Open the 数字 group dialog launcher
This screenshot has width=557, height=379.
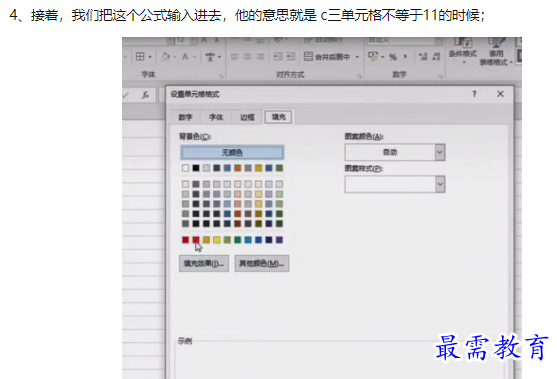point(440,76)
